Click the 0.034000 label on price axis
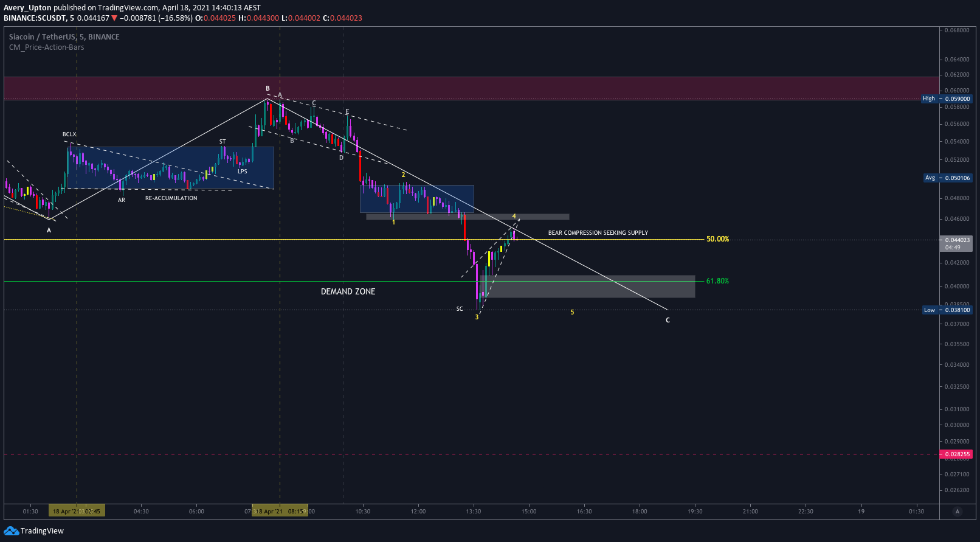 957,365
